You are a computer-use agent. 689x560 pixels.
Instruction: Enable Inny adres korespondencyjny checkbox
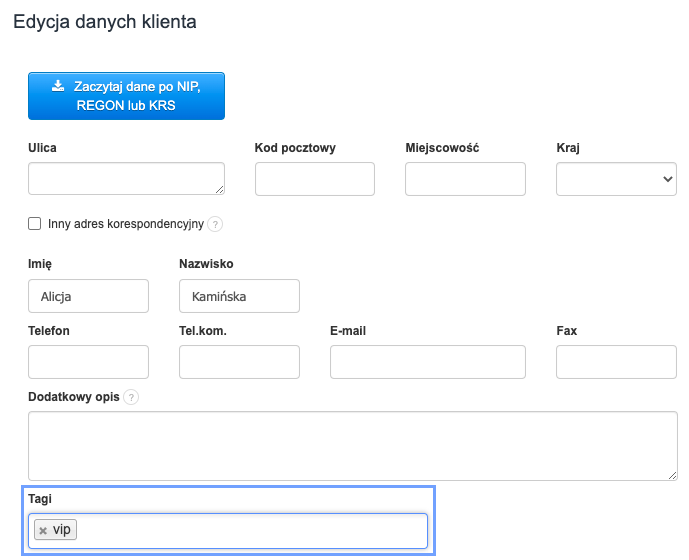pyautogui.click(x=35, y=224)
